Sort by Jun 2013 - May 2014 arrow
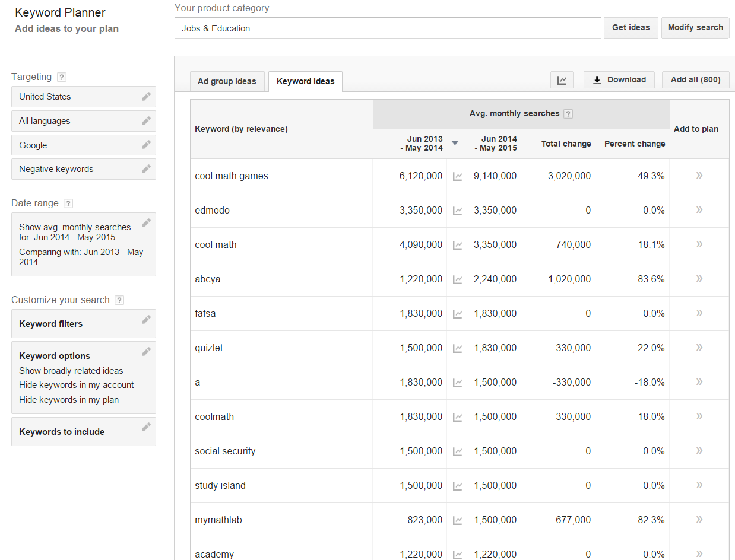This screenshot has width=735, height=560. click(455, 143)
